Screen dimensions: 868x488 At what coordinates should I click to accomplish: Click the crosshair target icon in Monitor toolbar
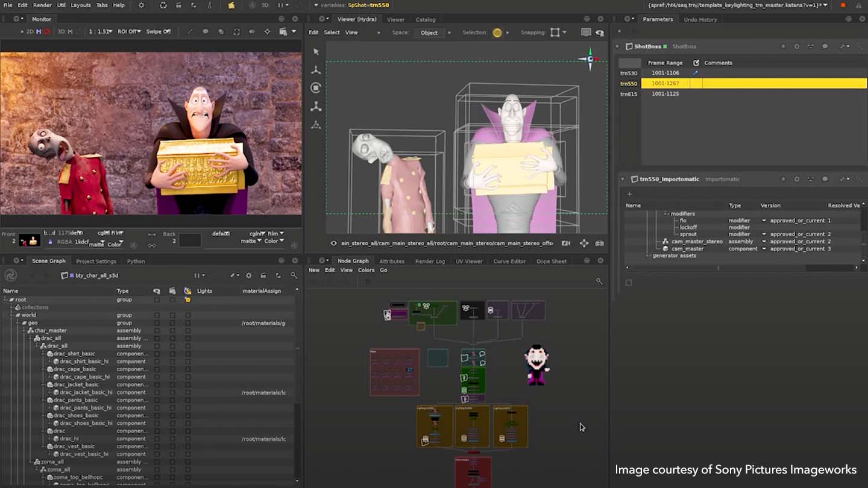click(267, 31)
